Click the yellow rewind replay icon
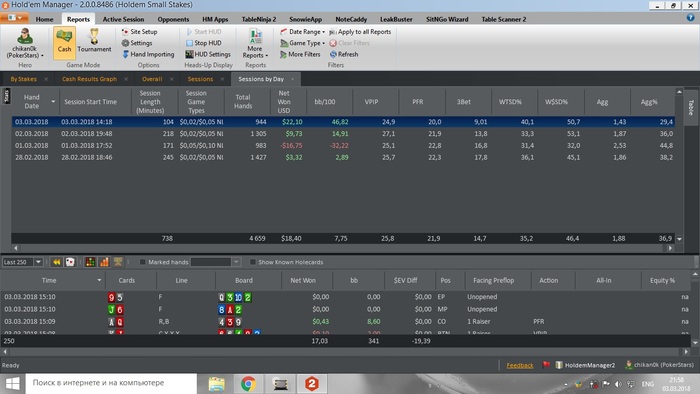700x394 pixels. coord(57,262)
